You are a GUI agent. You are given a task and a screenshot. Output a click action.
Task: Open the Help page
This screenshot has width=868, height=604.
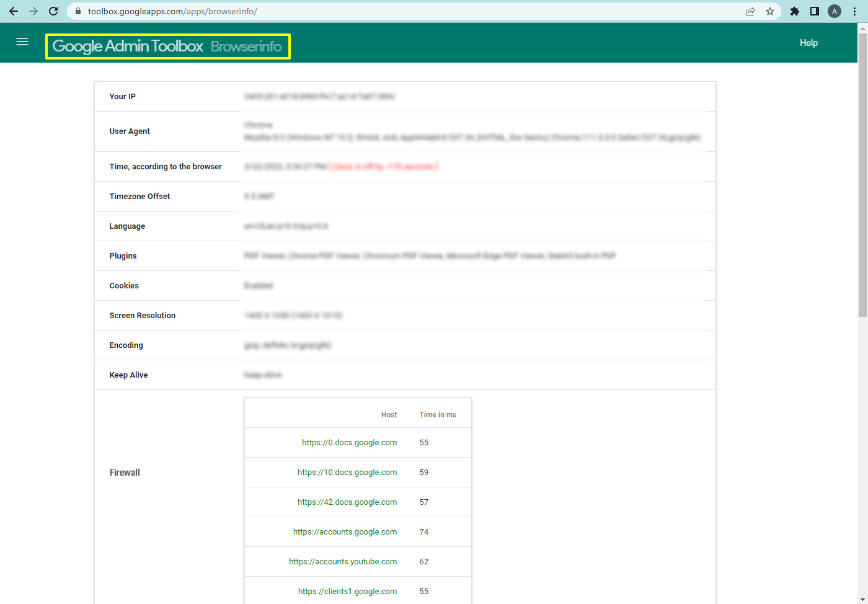click(x=808, y=42)
